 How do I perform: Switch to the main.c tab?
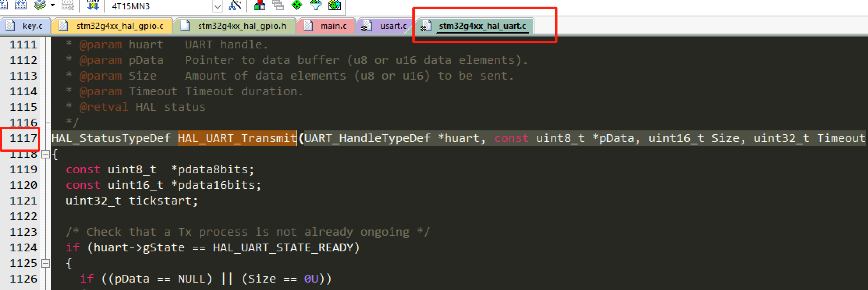tap(326, 26)
